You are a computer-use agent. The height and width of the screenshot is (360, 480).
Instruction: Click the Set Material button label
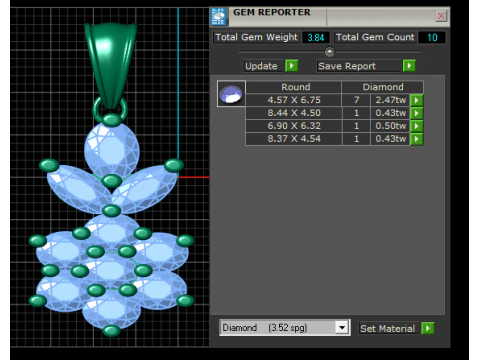(387, 329)
